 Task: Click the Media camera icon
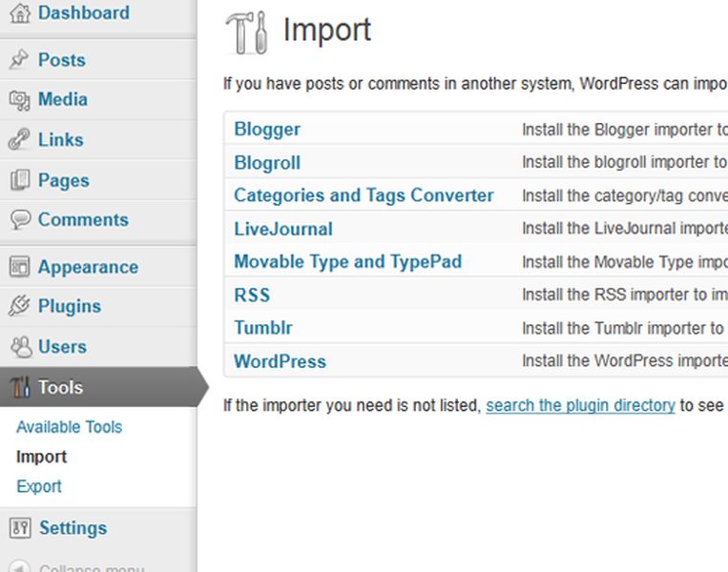[19, 100]
